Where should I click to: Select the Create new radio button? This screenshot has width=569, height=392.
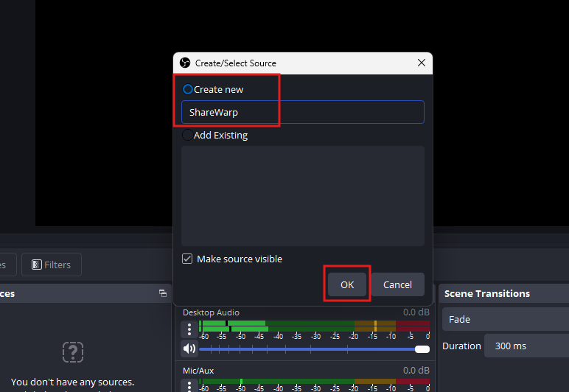point(188,89)
